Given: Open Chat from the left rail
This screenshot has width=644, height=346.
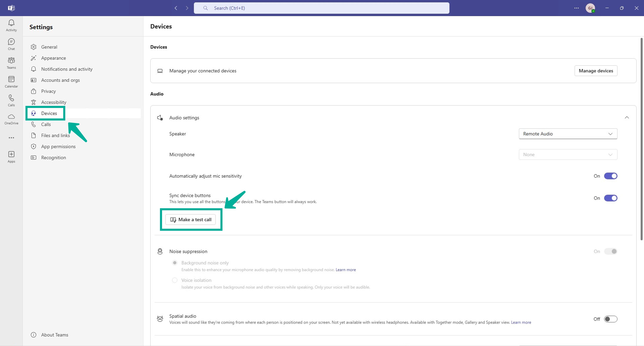Looking at the screenshot, I should (11, 44).
